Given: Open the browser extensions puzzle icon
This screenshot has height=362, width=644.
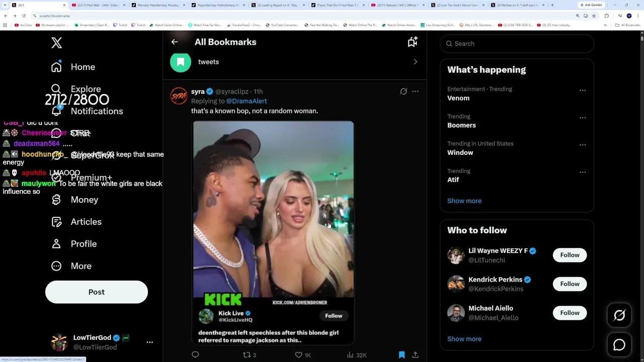Looking at the screenshot, I should tap(606, 16).
